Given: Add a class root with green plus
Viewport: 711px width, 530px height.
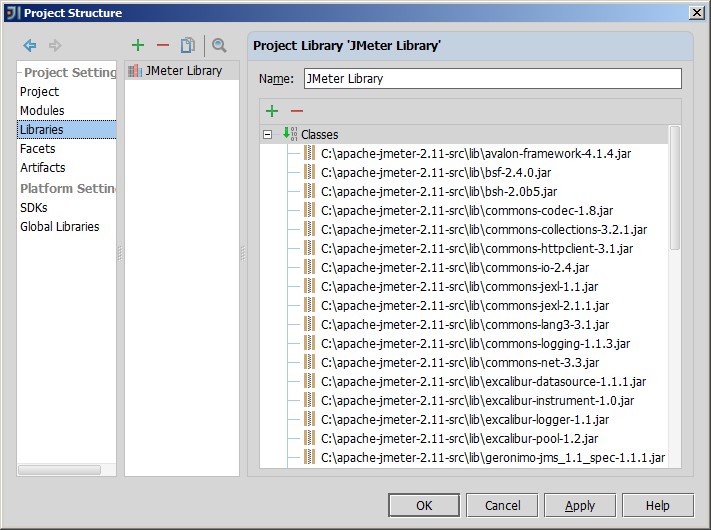Looking at the screenshot, I should click(272, 110).
